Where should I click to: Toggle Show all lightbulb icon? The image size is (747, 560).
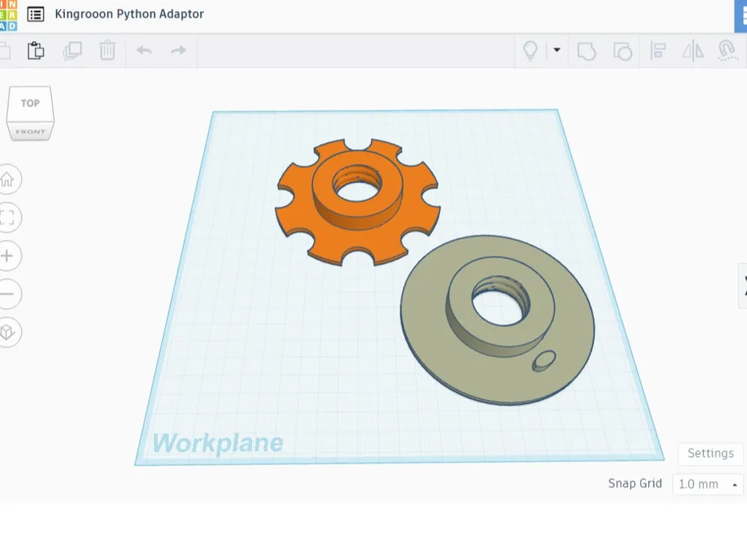pos(530,51)
